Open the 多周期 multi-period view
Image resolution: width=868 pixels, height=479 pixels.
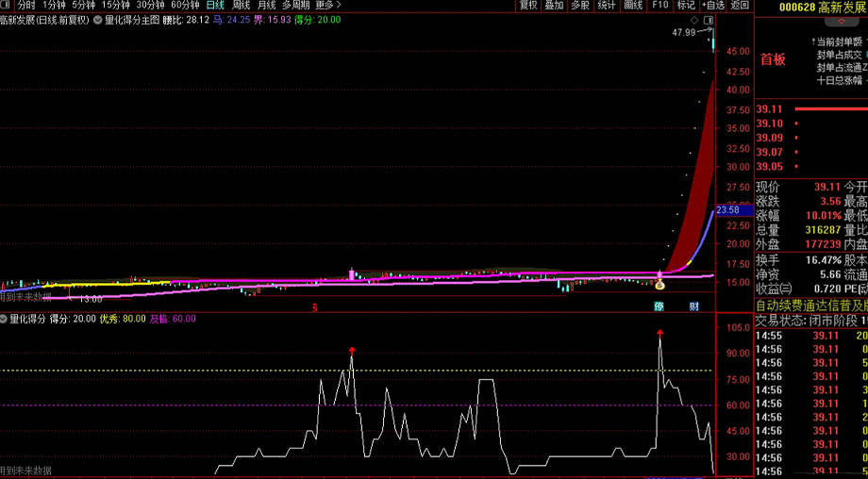coord(295,6)
